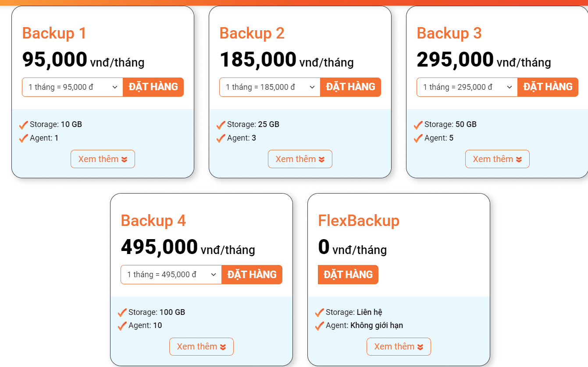
Task: Click the checkmark icon beside Backup 3 Storage
Action: point(418,125)
